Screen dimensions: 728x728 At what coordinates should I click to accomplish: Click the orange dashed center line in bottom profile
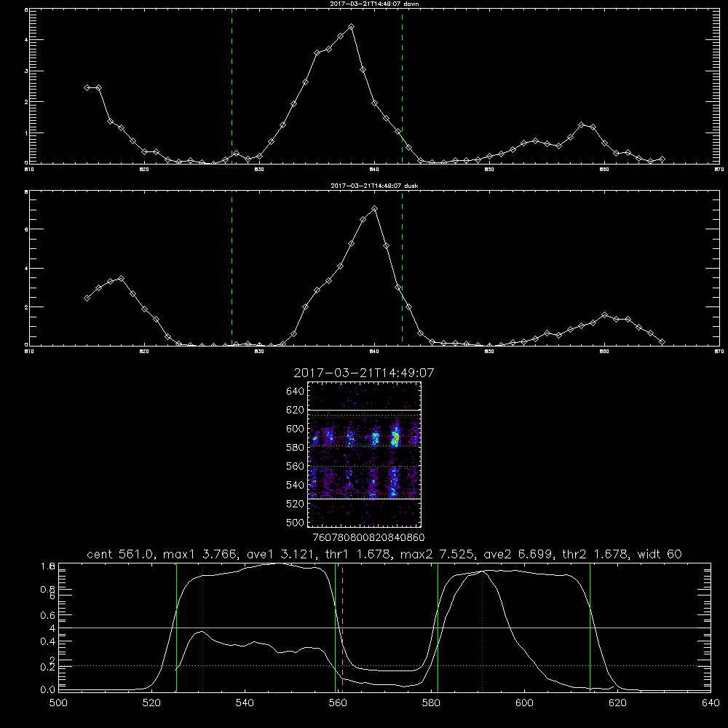pyautogui.click(x=343, y=628)
